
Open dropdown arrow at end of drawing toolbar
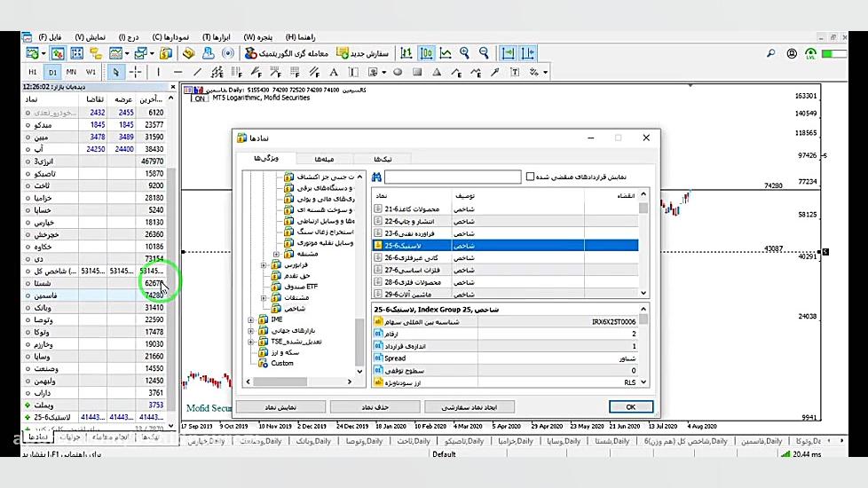pos(545,73)
